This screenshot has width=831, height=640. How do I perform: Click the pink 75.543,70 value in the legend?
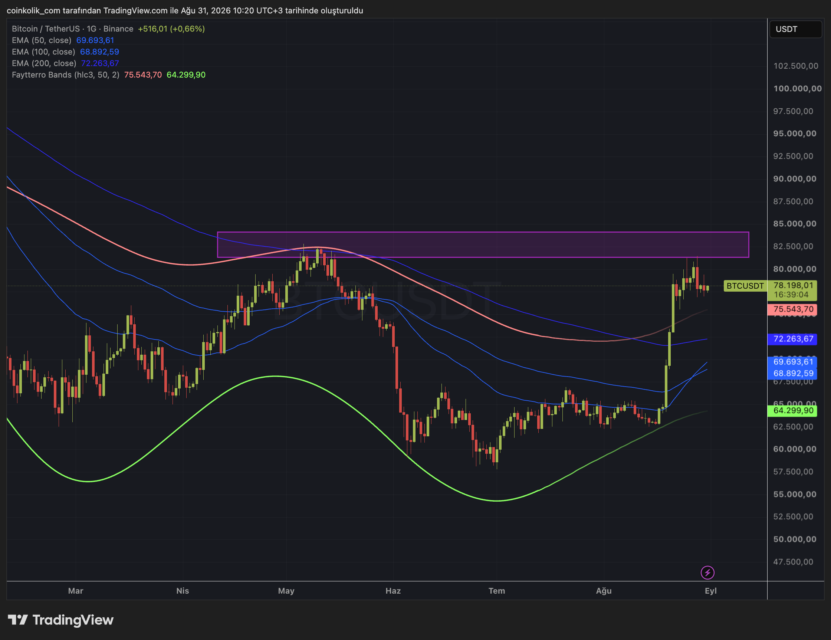pyautogui.click(x=143, y=75)
